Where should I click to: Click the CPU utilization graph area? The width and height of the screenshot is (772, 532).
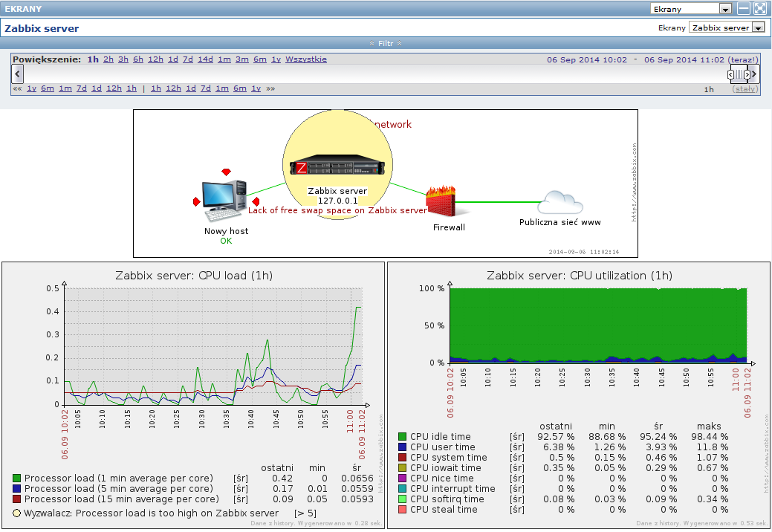click(x=599, y=325)
